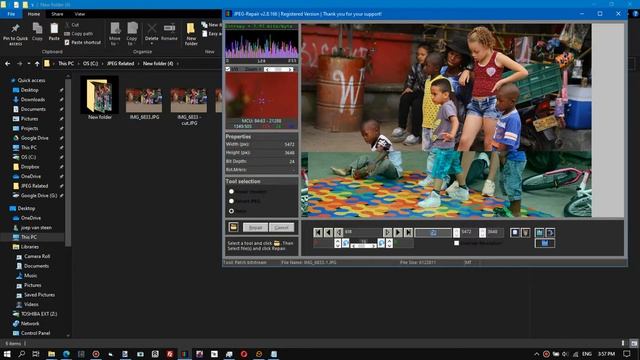Click the wide refresh button in control bar
Screen dimensions: 640x360
click(x=433, y=232)
